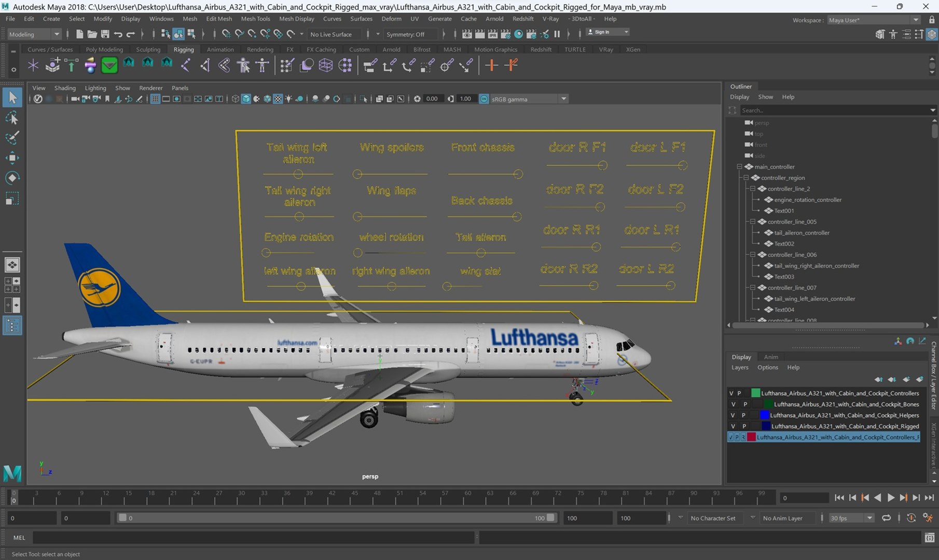Click the Outliner search field

pos(835,110)
